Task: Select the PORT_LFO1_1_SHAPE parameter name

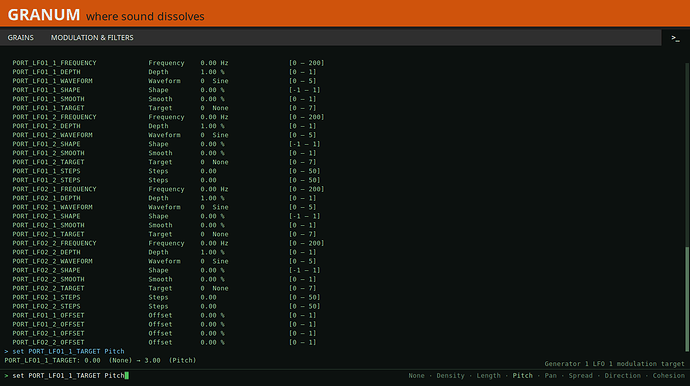Action: click(46, 90)
